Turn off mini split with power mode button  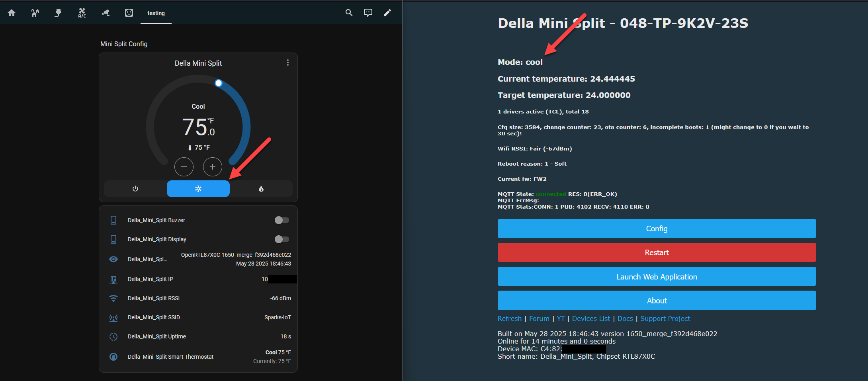coord(135,189)
